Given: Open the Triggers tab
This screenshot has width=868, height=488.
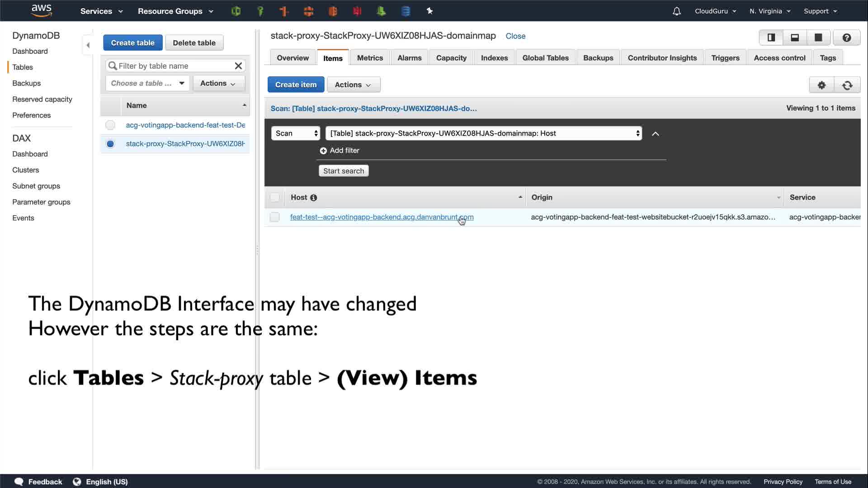Looking at the screenshot, I should [x=725, y=58].
